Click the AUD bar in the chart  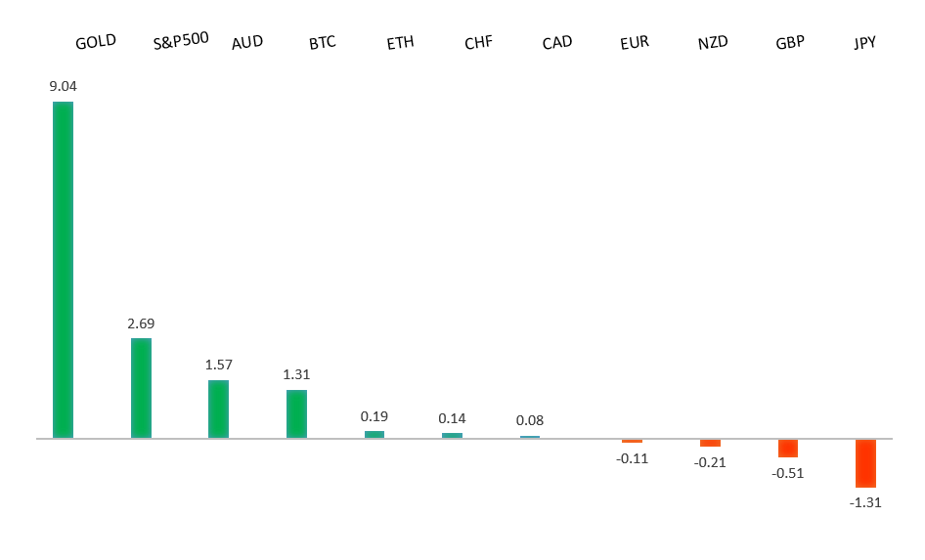pos(218,409)
